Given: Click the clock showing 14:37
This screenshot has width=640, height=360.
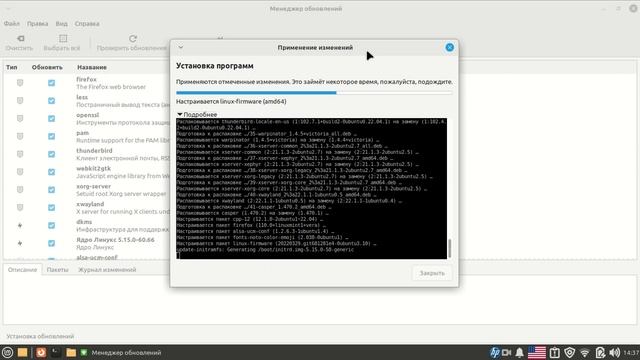Looking at the screenshot, I should pyautogui.click(x=631, y=352).
